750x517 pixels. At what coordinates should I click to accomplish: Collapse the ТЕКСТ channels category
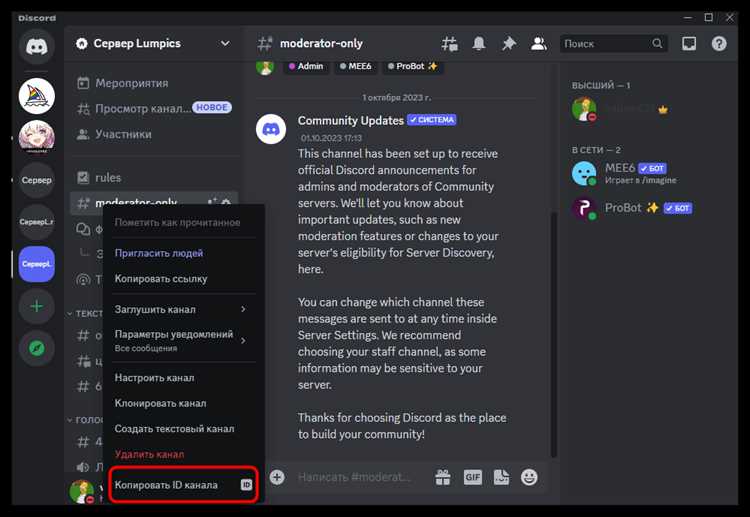[85, 314]
